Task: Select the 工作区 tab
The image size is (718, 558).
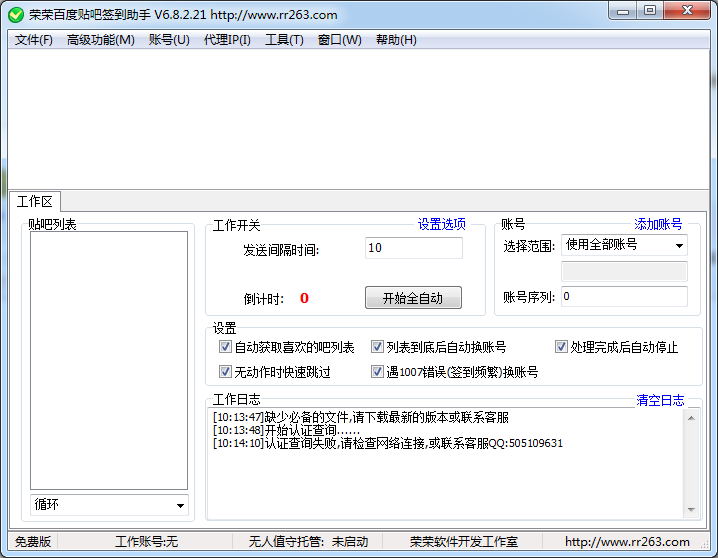Action: [x=36, y=202]
